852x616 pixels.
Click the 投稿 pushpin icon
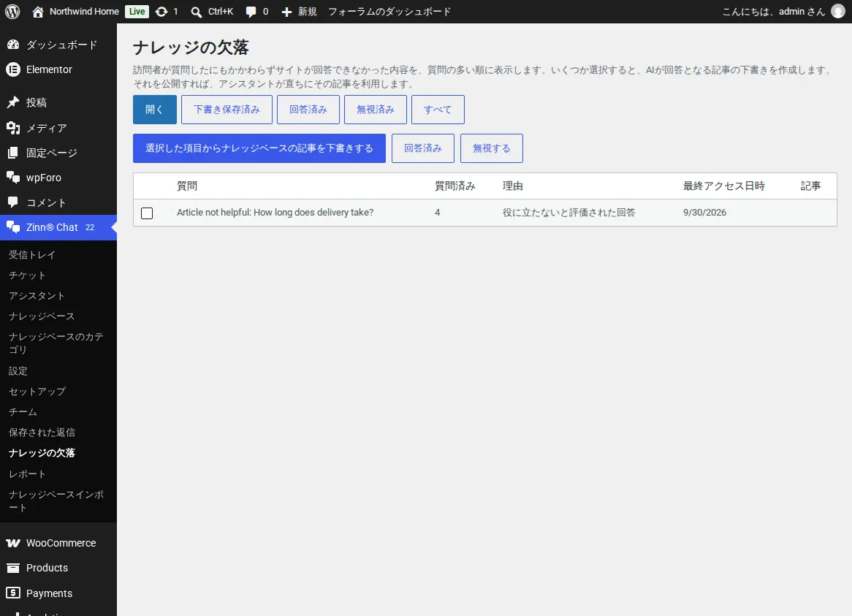pos(13,102)
